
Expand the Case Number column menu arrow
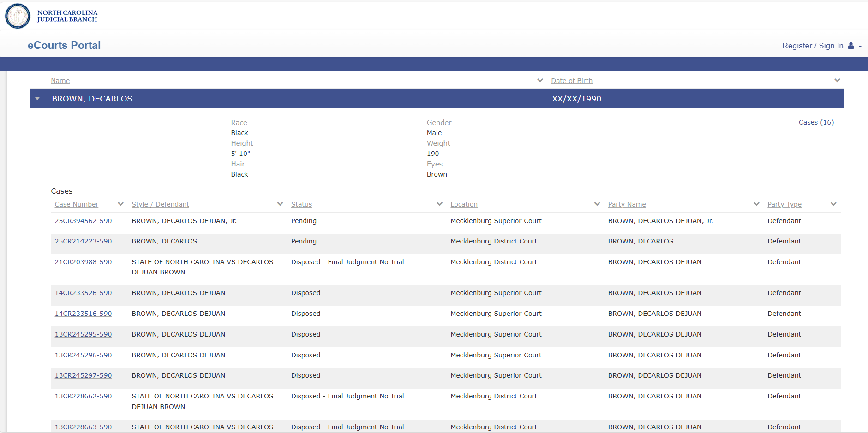pyautogui.click(x=120, y=204)
